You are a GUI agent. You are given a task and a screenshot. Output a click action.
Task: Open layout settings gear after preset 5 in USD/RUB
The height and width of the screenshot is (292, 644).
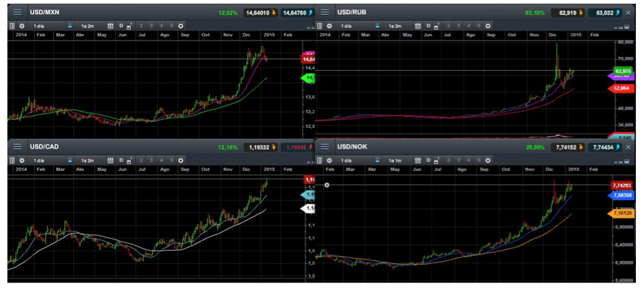point(488,26)
